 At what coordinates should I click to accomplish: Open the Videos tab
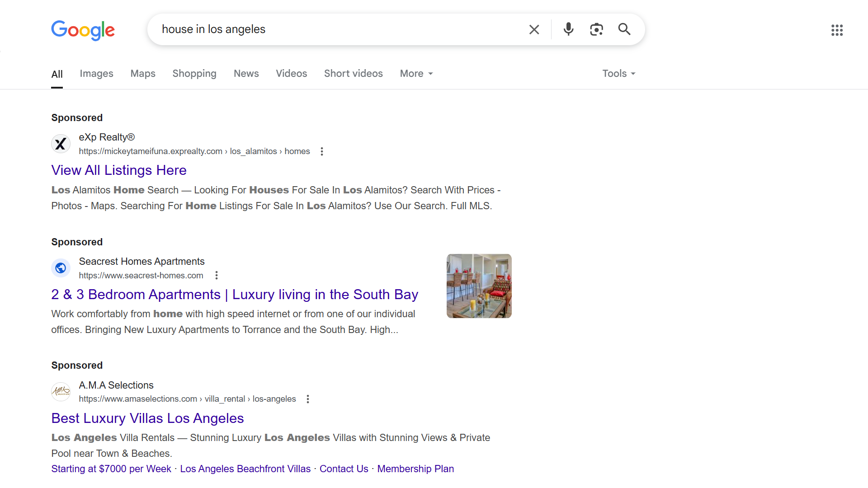click(292, 73)
